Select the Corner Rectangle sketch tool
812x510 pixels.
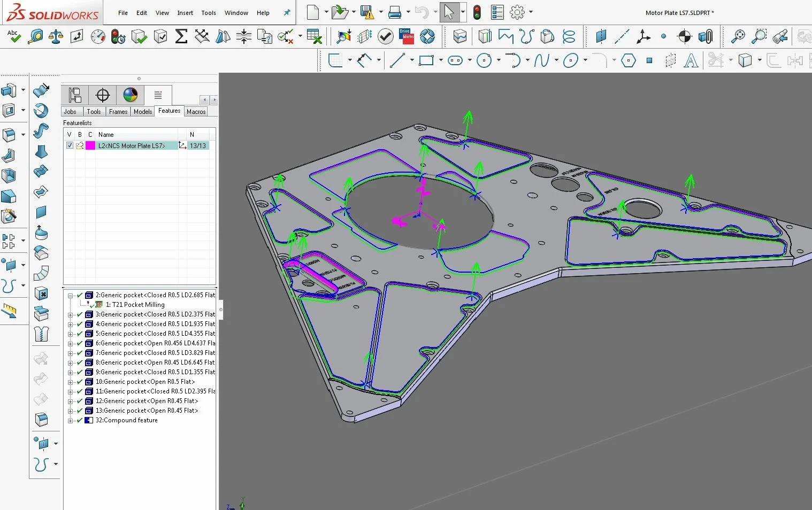pyautogui.click(x=426, y=60)
